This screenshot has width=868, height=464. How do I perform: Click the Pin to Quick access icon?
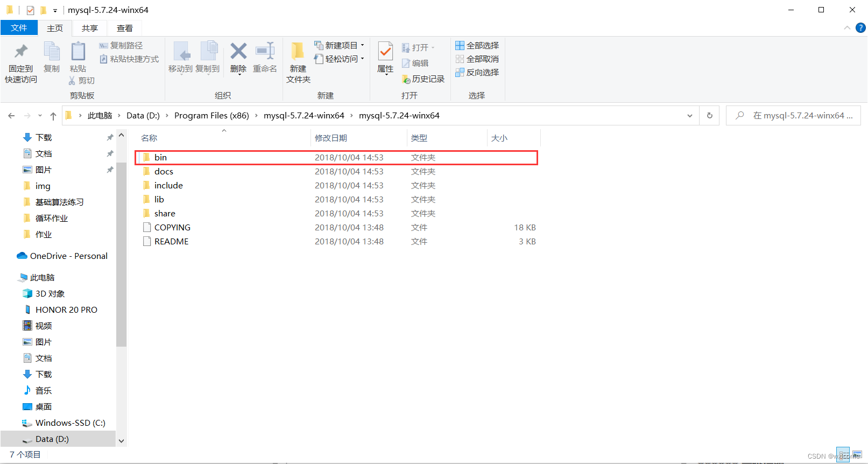pyautogui.click(x=21, y=52)
